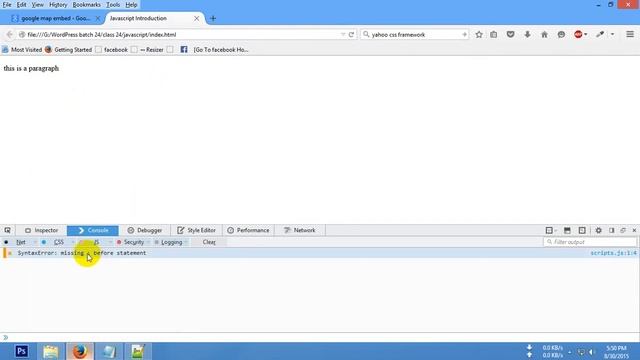Toggle the Logging messages filter

point(171,242)
